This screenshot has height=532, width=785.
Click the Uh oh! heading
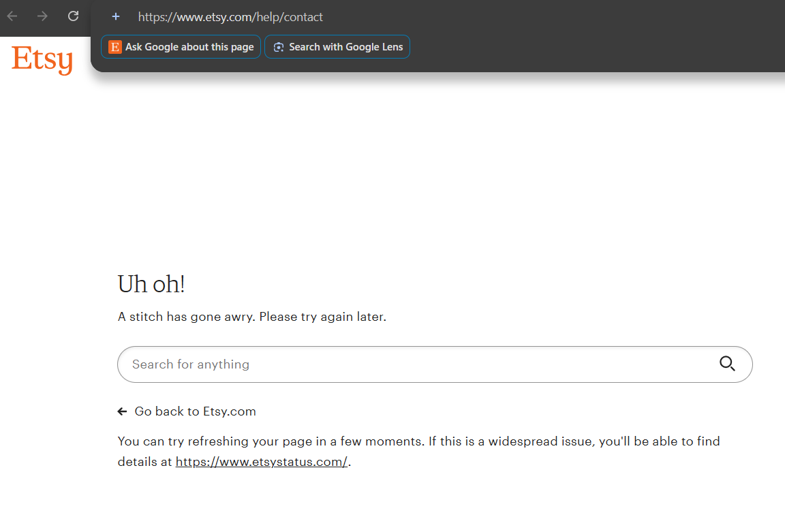point(151,284)
